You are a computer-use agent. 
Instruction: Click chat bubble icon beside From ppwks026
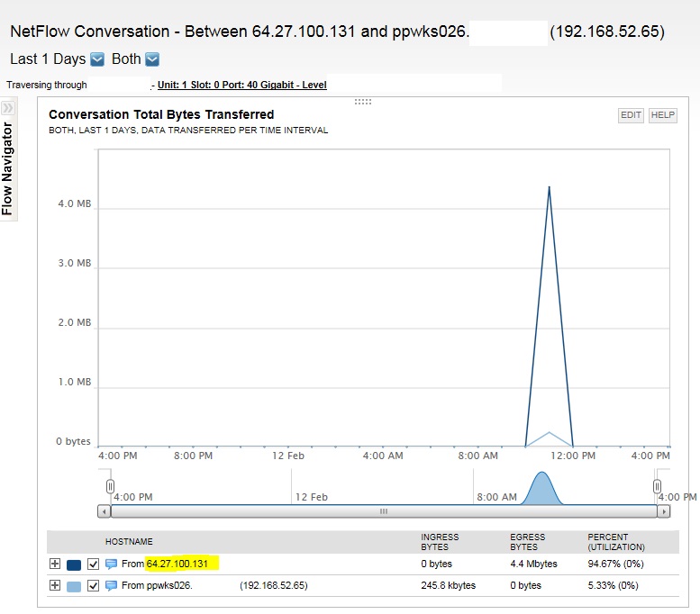[111, 585]
